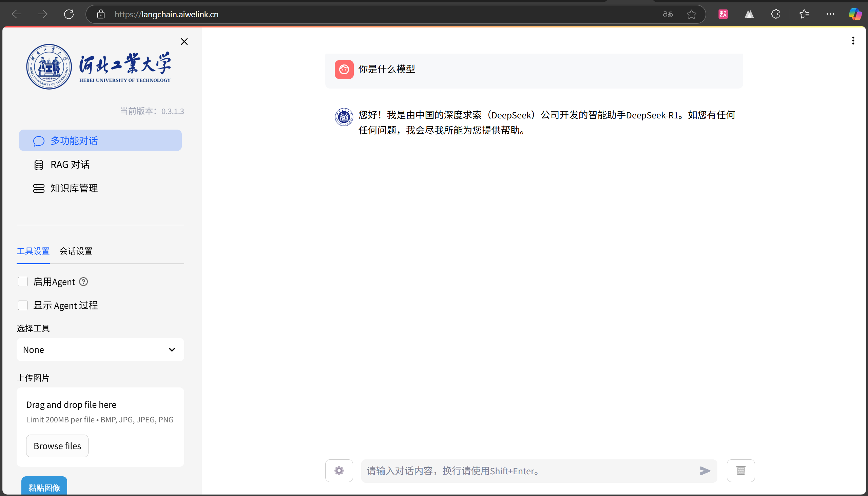This screenshot has width=868, height=496.
Task: Click the user avatar icon on message
Action: click(344, 70)
